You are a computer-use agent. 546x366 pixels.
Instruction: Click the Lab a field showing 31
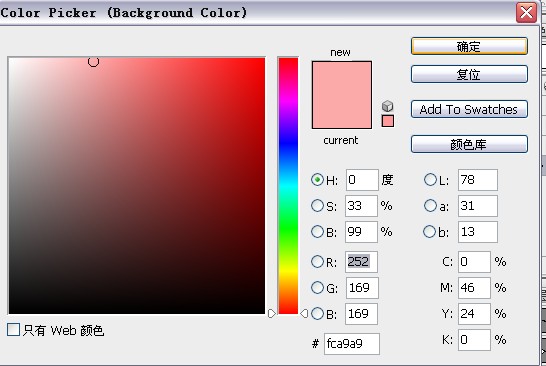coord(478,206)
